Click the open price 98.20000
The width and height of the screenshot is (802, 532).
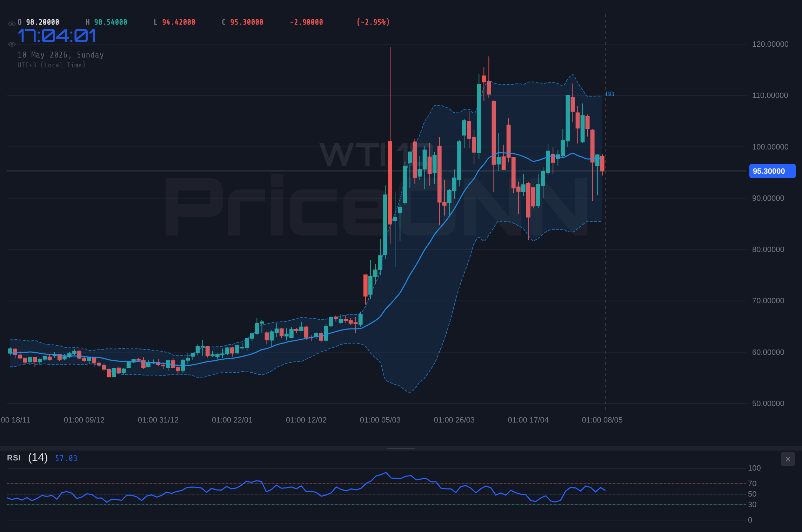pyautogui.click(x=42, y=22)
